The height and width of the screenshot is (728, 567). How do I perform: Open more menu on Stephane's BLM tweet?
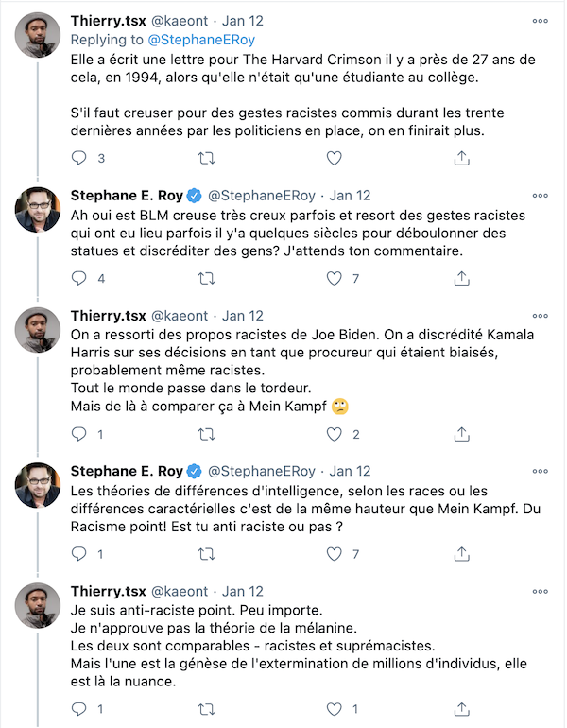click(541, 196)
